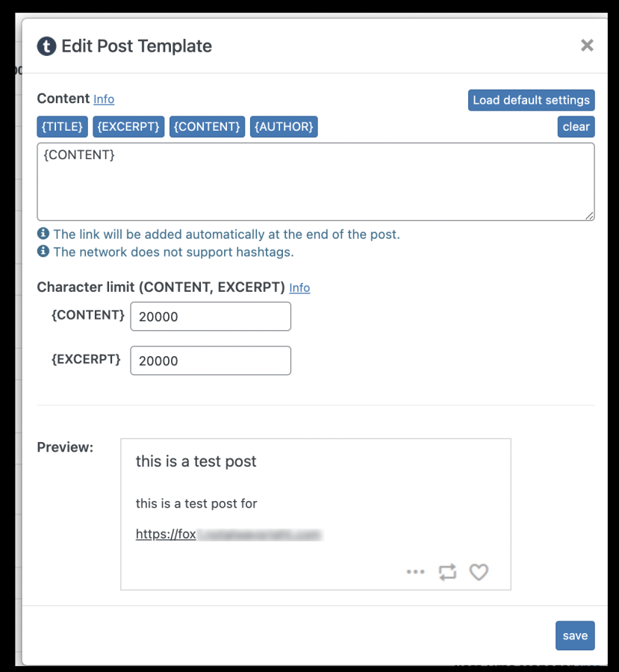Screen dimensions: 619x672
Task: Open the Character limit Info link
Action: click(299, 287)
